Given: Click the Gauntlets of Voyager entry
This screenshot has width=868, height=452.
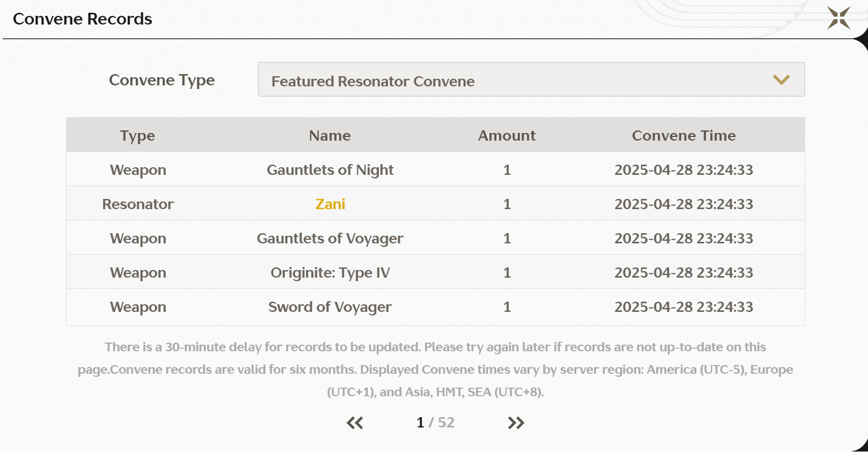Looking at the screenshot, I should [330, 238].
